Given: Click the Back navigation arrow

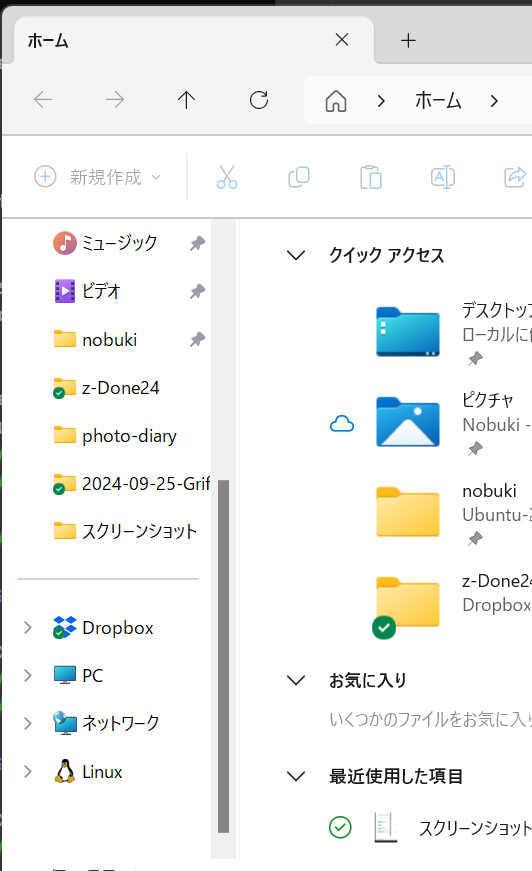Looking at the screenshot, I should [43, 100].
